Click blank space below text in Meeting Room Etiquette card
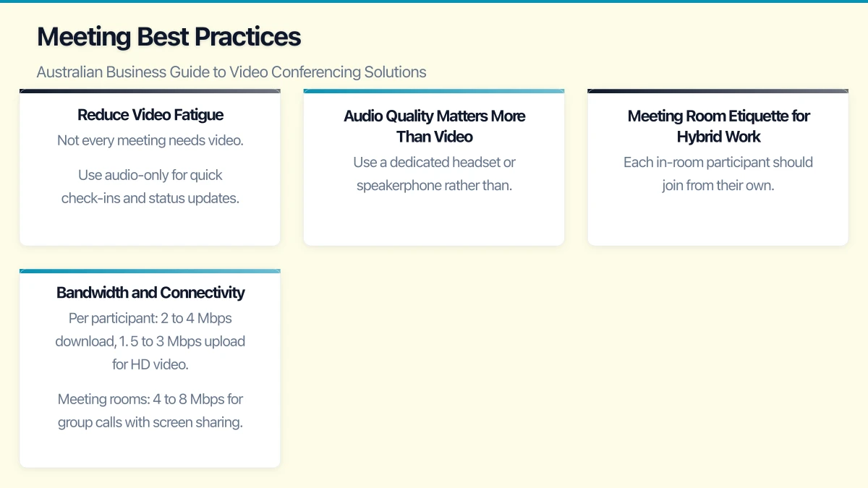This screenshot has width=868, height=488. point(718,221)
